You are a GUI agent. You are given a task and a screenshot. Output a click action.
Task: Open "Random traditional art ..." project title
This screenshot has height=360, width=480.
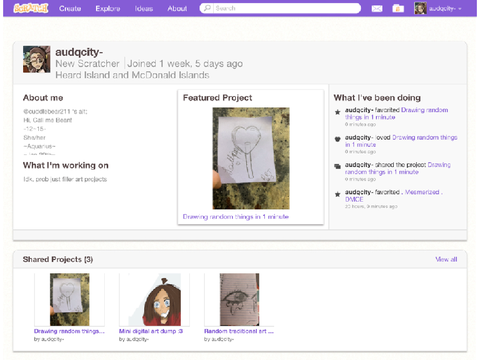click(239, 331)
